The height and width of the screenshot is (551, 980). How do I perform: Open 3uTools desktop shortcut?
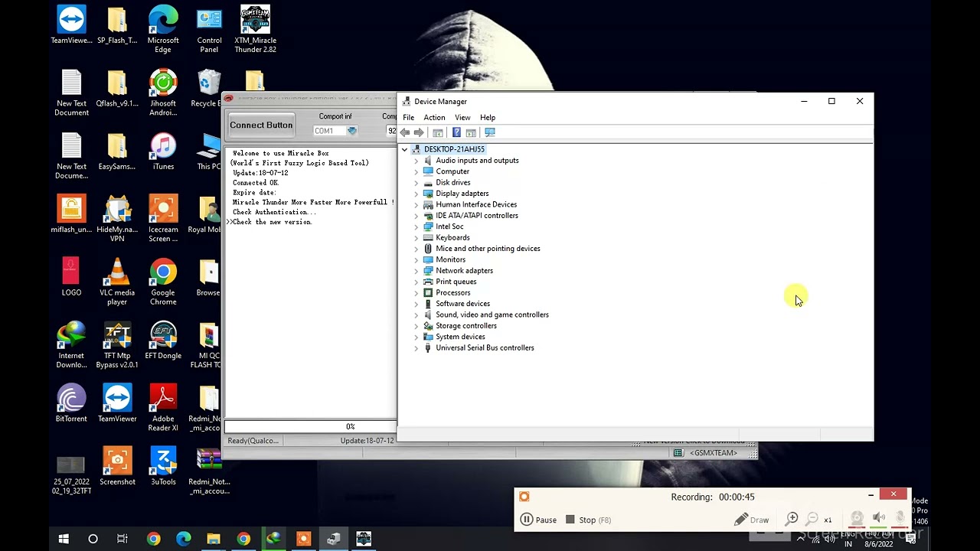tap(163, 467)
